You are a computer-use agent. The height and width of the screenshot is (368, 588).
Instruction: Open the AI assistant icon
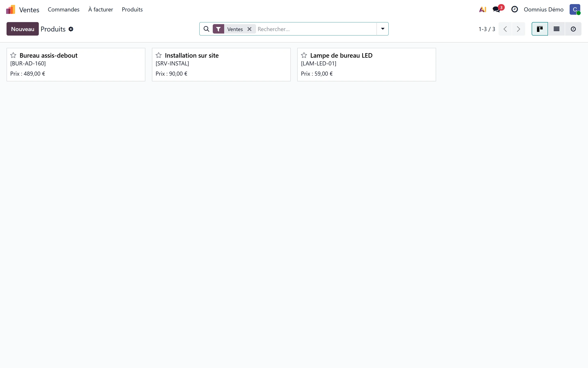click(483, 9)
